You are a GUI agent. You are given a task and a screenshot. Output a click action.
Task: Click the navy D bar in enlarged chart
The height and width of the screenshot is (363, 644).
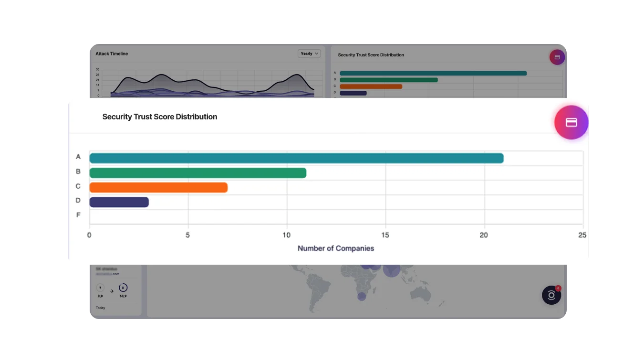pos(119,202)
